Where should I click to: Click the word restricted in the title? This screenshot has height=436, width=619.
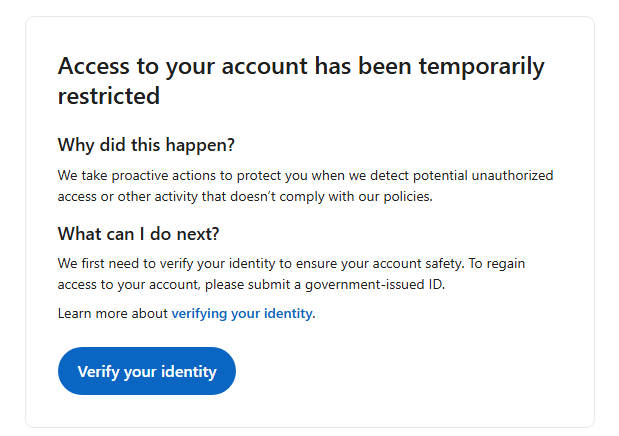[x=109, y=96]
